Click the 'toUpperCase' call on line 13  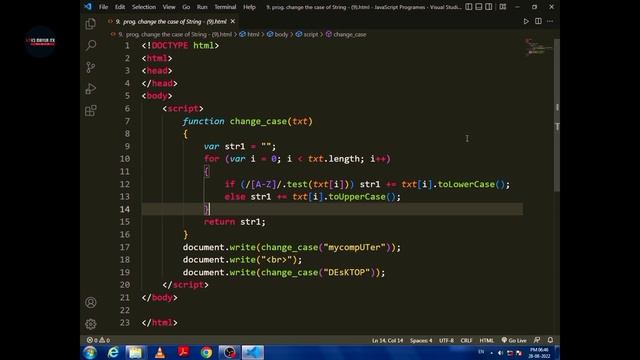point(357,197)
